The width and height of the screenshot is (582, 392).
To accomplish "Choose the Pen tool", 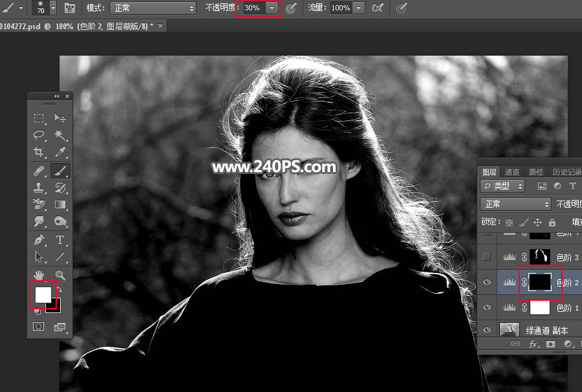I will (x=39, y=239).
